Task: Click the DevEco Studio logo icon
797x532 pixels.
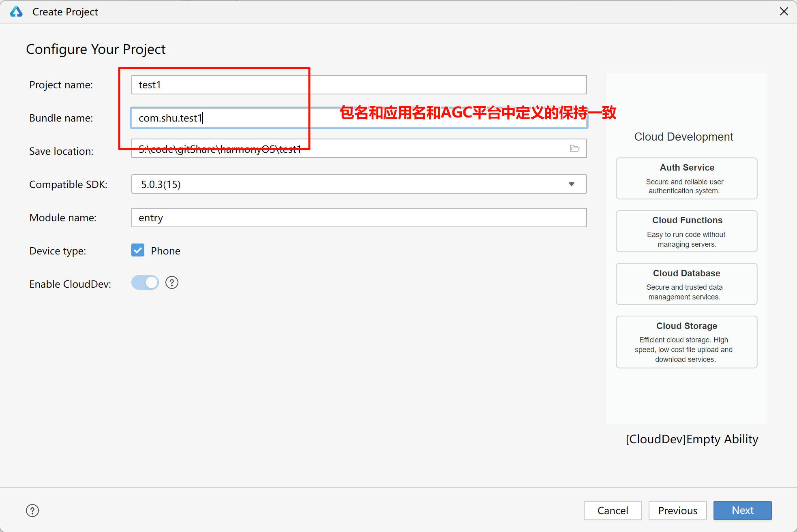Action: [x=16, y=12]
